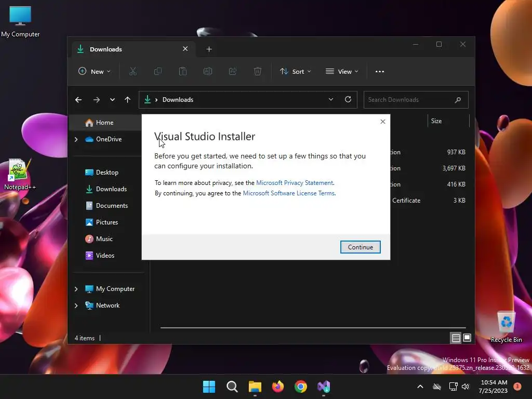
Task: Click the Rename icon in Explorer toolbar
Action: pos(208,72)
